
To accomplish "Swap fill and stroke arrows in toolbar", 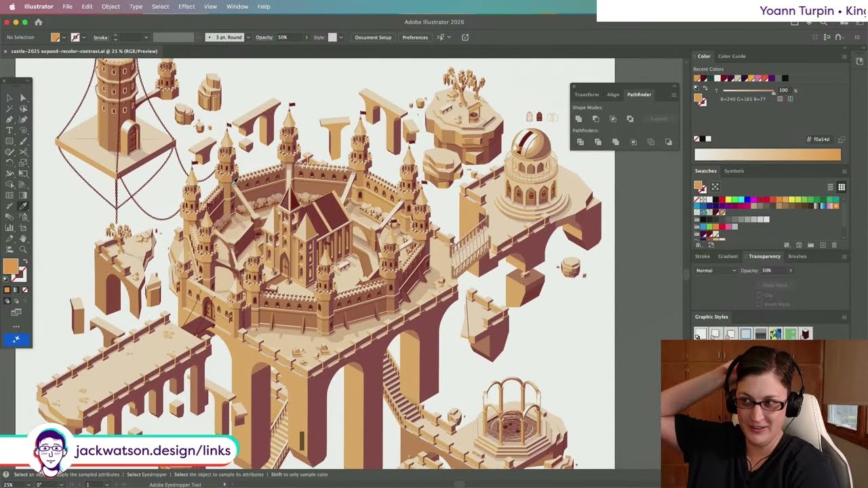I will coord(24,262).
